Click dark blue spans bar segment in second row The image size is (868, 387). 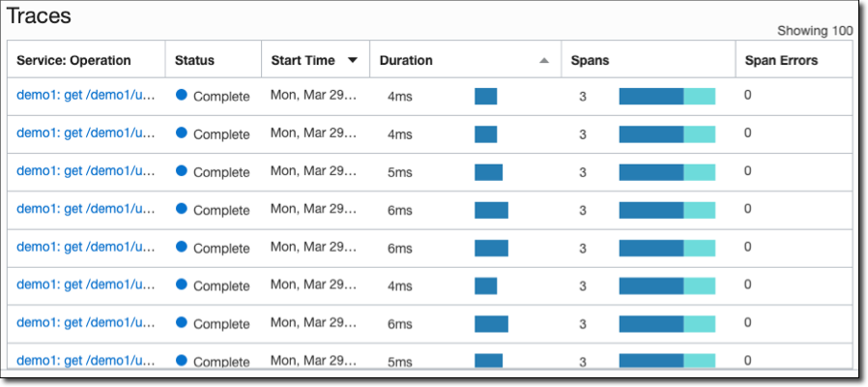click(x=651, y=134)
